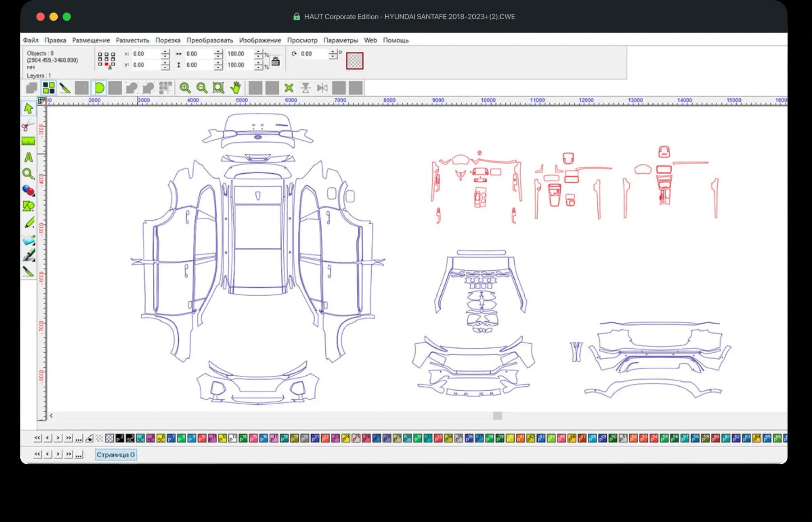Pick the fountain pen node tool
The width and height of the screenshot is (812, 522).
coord(28,255)
